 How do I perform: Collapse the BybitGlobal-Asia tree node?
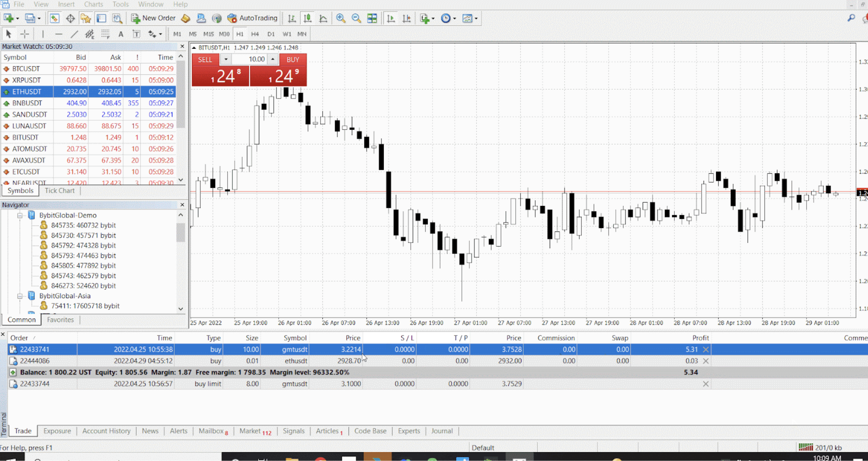coord(20,296)
